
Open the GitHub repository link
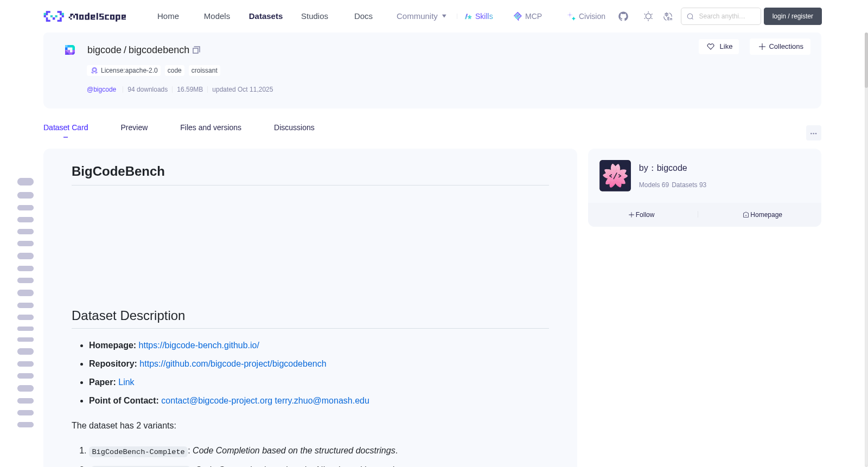point(233,364)
